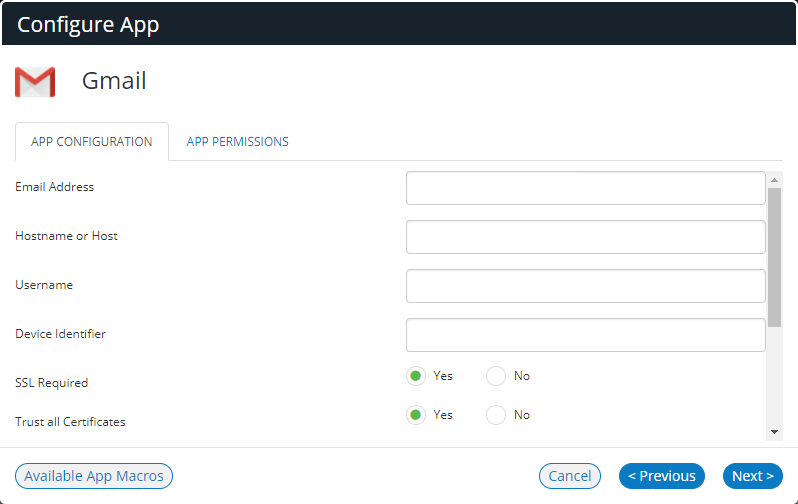This screenshot has height=504, width=798.
Task: Click the Gmail app title text
Action: click(x=114, y=81)
